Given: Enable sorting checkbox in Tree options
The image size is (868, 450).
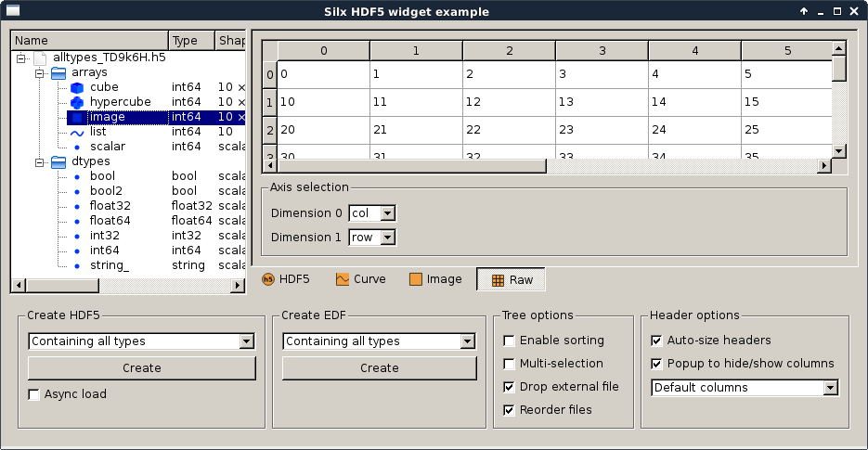Looking at the screenshot, I should point(509,341).
